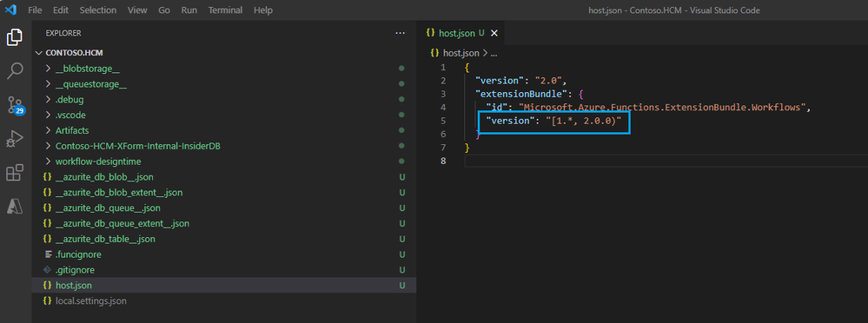Select host.json in the explorer tree
This screenshot has width=868, height=323.
click(x=224, y=286)
